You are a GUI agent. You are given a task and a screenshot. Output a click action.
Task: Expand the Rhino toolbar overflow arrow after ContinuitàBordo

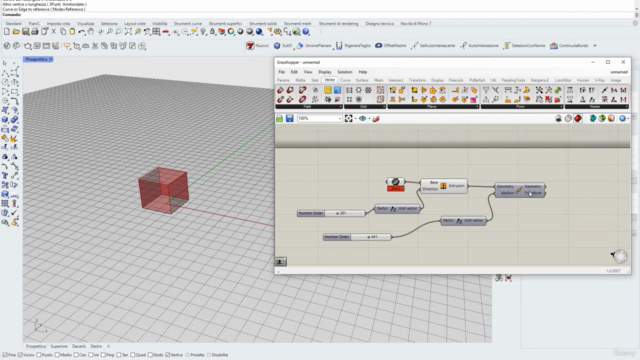595,46
